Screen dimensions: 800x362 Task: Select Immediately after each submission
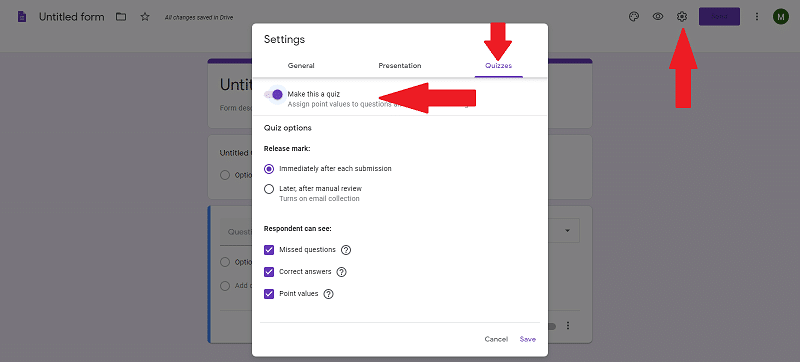pyautogui.click(x=269, y=168)
